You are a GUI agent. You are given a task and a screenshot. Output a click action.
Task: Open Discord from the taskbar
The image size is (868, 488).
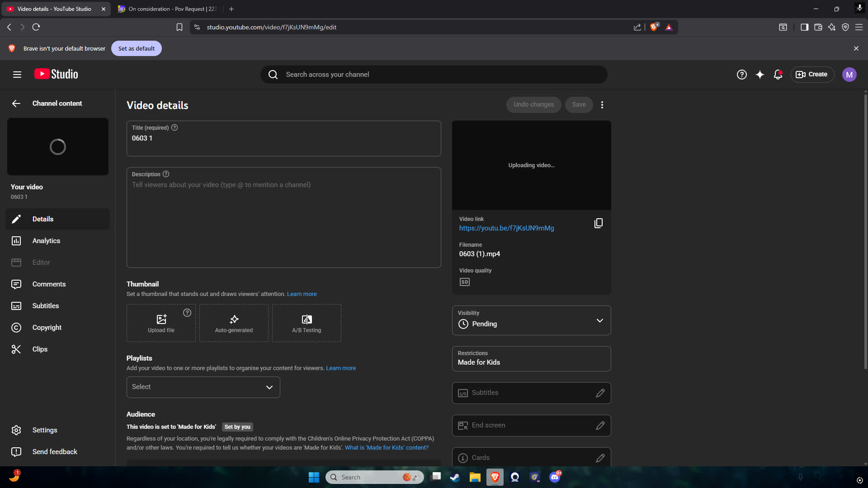pyautogui.click(x=555, y=477)
